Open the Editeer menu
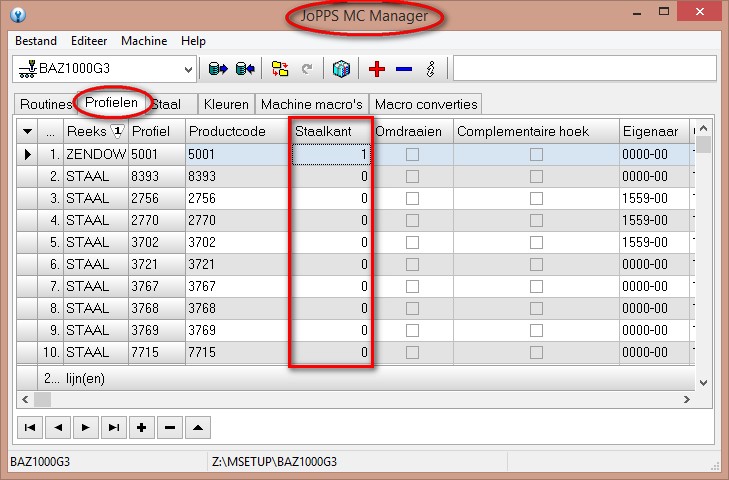 [x=89, y=41]
